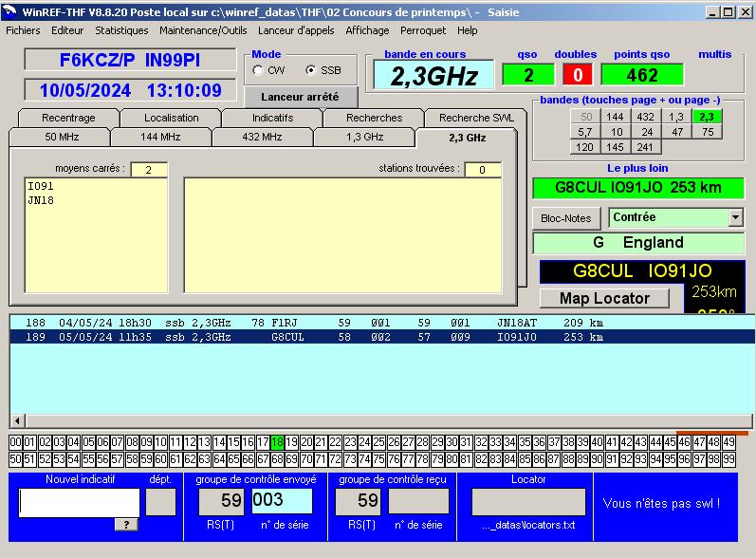Select band 144 in the bandes grid

pyautogui.click(x=616, y=117)
